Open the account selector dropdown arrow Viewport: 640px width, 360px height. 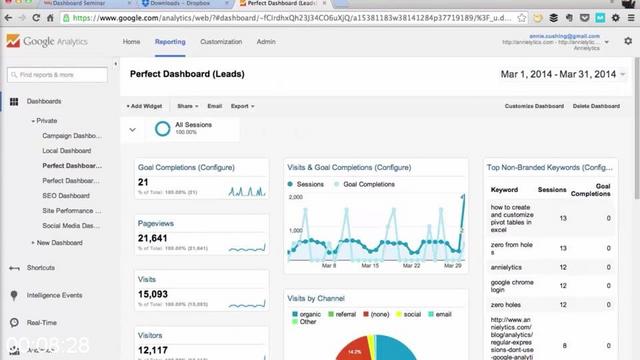[x=607, y=42]
